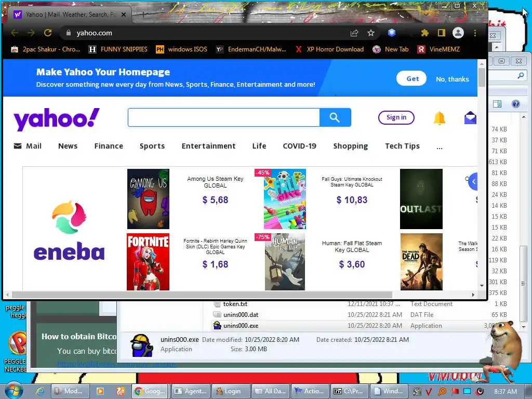Open the Fall Guys thumbnail
This screenshot has height=399, width=532.
click(285, 199)
